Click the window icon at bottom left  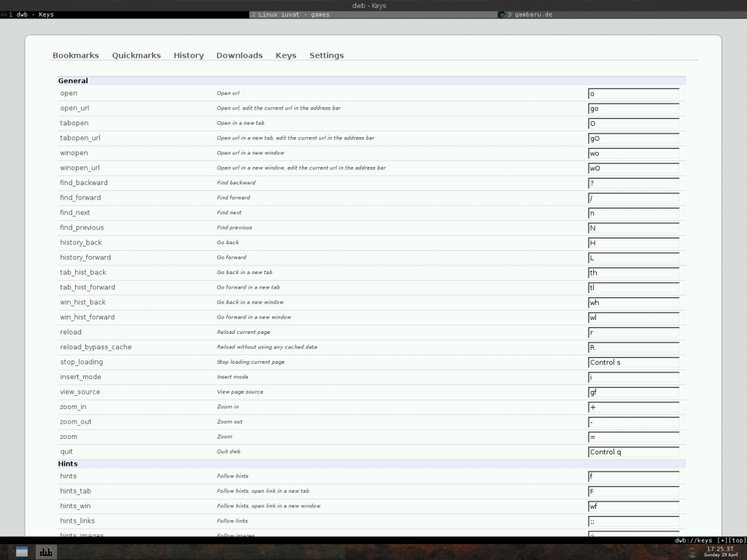pos(21,552)
